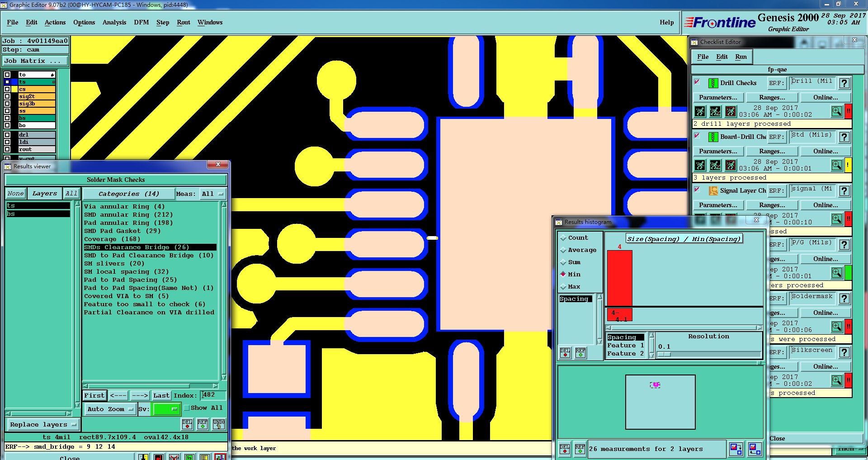
Task: Toggle display of layer ts in layer list
Action: pos(7,82)
